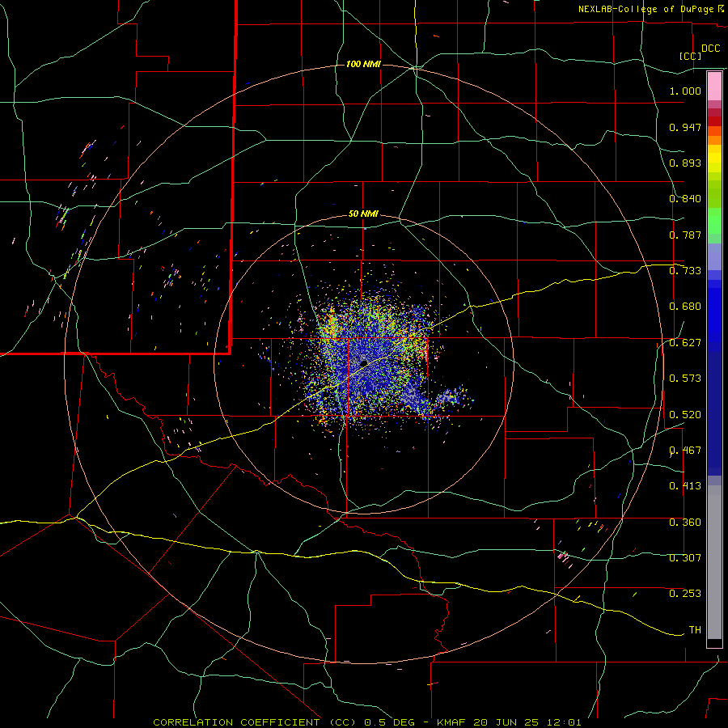Select the 0.253 scale value

tap(685, 594)
